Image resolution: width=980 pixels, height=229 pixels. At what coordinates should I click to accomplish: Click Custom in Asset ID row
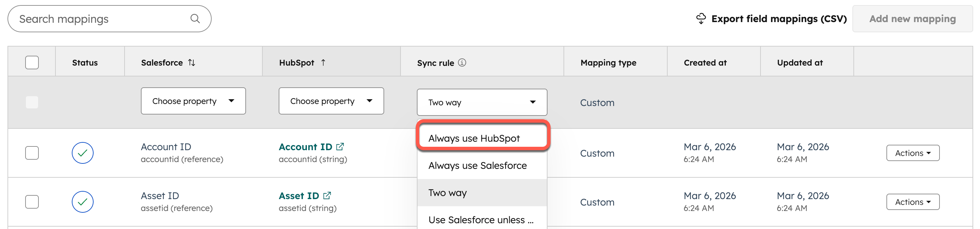[x=597, y=202]
